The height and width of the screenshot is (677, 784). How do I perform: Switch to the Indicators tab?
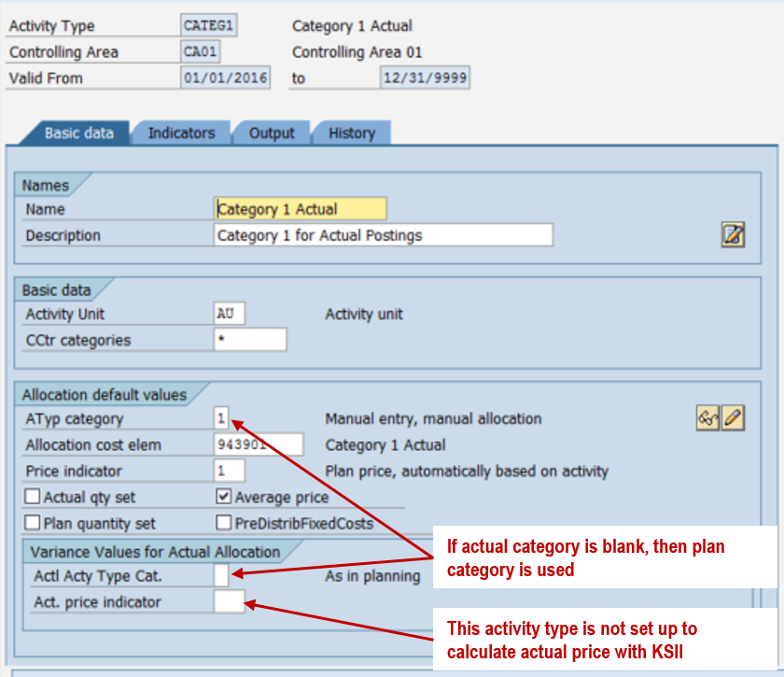[181, 134]
